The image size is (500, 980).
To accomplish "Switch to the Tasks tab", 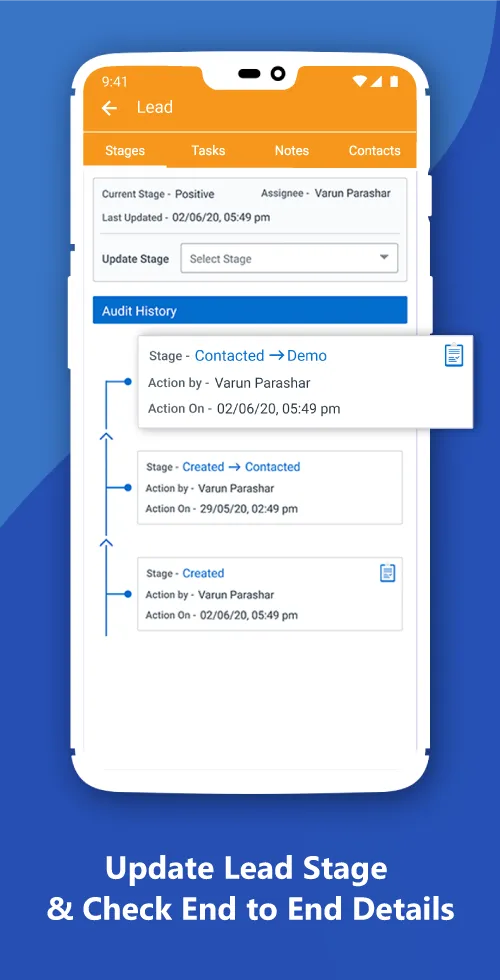I will point(208,151).
